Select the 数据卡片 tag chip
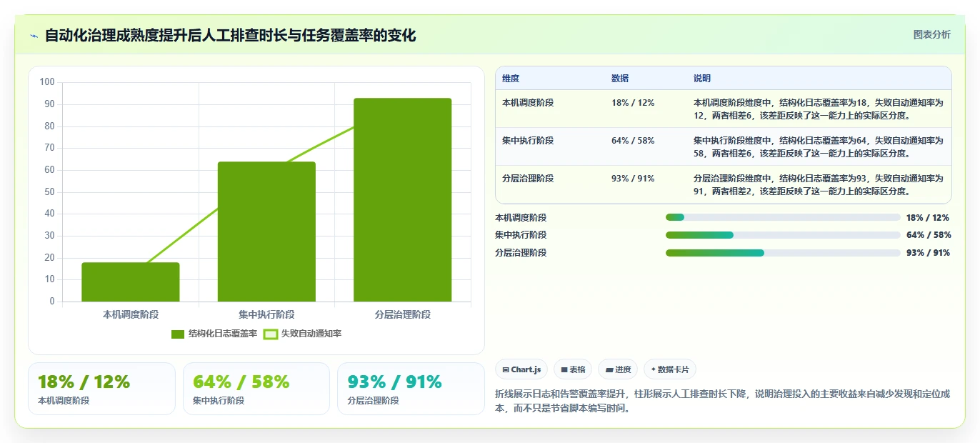 (x=670, y=369)
